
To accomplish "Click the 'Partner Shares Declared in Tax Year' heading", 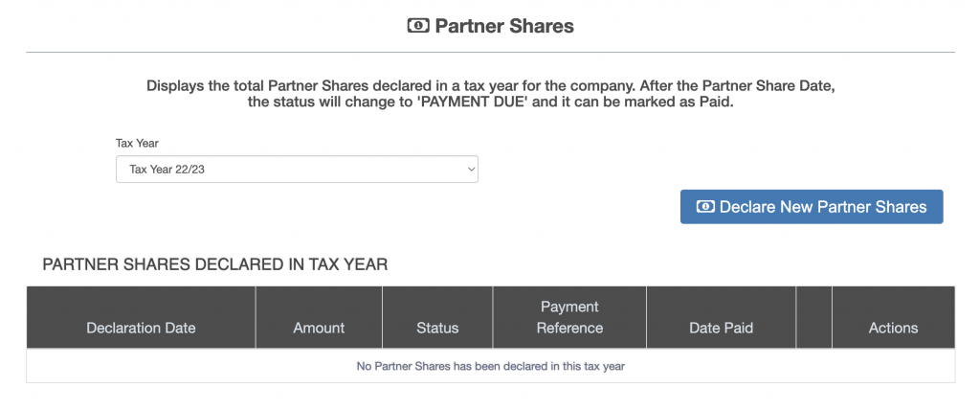I will click(215, 264).
